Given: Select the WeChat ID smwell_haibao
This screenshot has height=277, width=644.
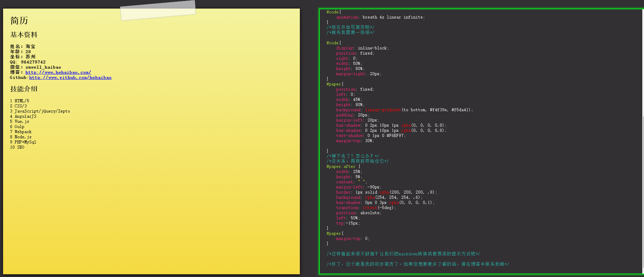Looking at the screenshot, I should [43, 67].
